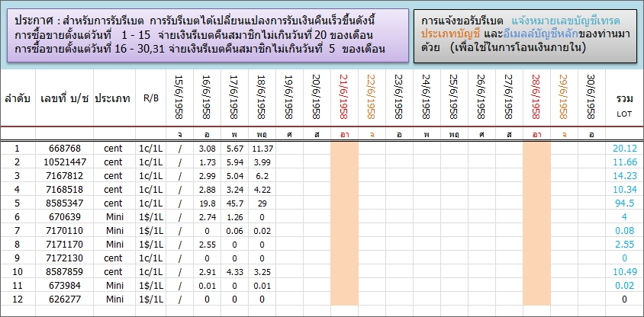Image resolution: width=644 pixels, height=317 pixels.
Task: Click the ประเภท column header
Action: 114,99
